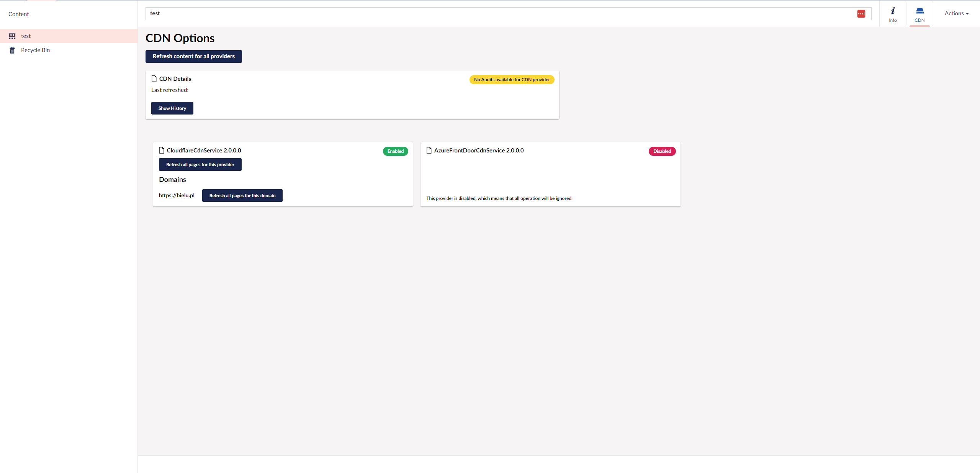Click the test name input field

pos(498,14)
